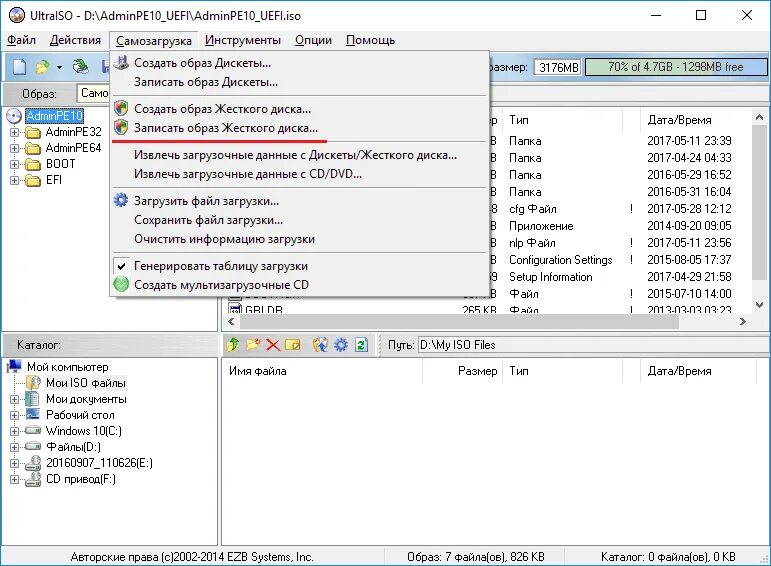Select AdminPE10 root in image tree
771x566 pixels.
(54, 116)
